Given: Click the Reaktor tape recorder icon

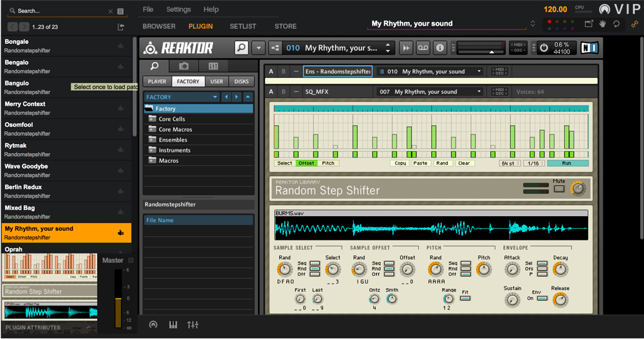Looking at the screenshot, I should 423,48.
